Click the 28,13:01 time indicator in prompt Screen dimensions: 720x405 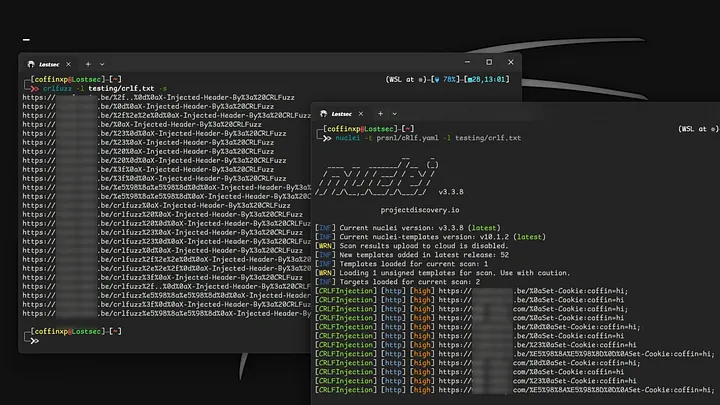(486, 79)
